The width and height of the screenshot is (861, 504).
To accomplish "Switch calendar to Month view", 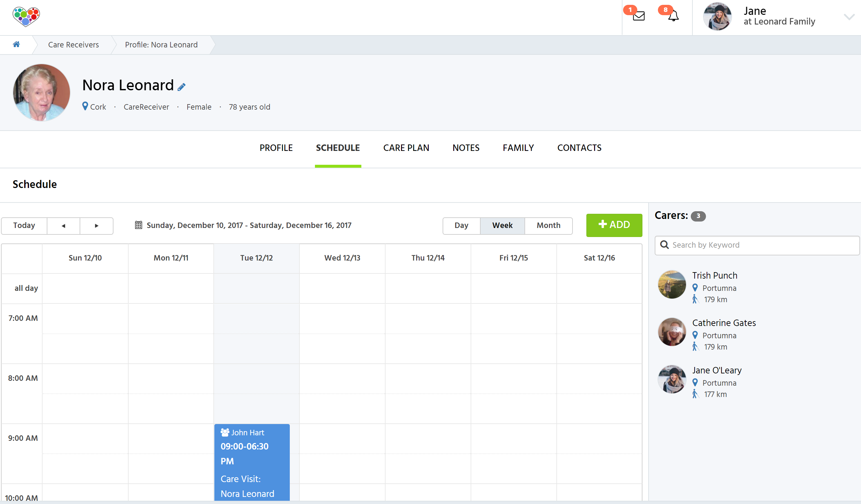I will tap(548, 225).
